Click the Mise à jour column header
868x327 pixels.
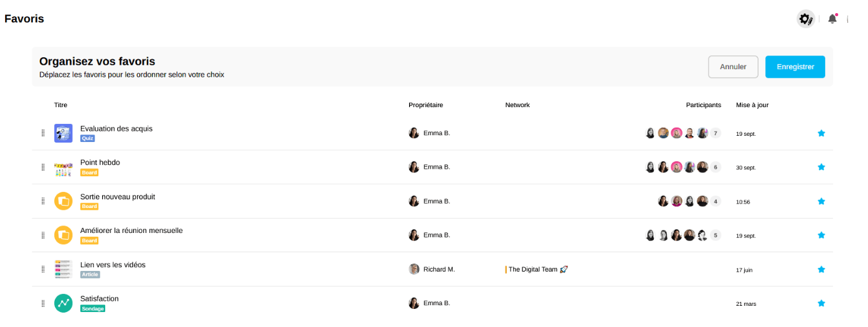tap(752, 105)
